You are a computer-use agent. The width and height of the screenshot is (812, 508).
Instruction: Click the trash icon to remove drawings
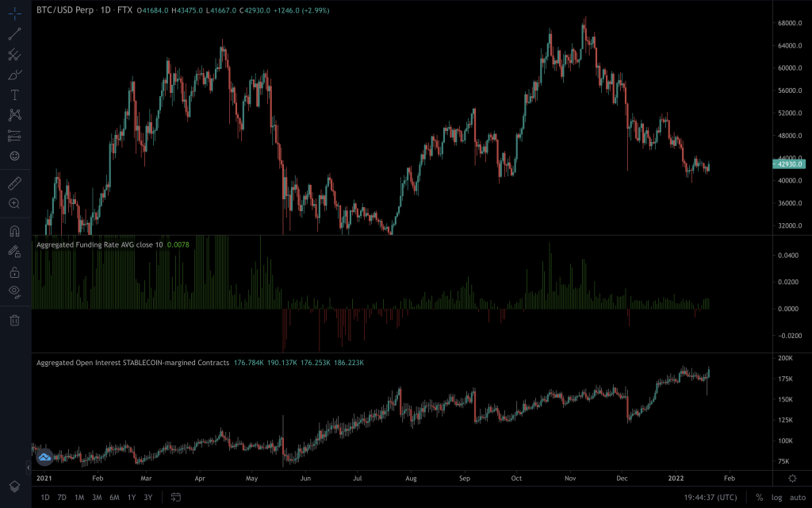coord(14,320)
